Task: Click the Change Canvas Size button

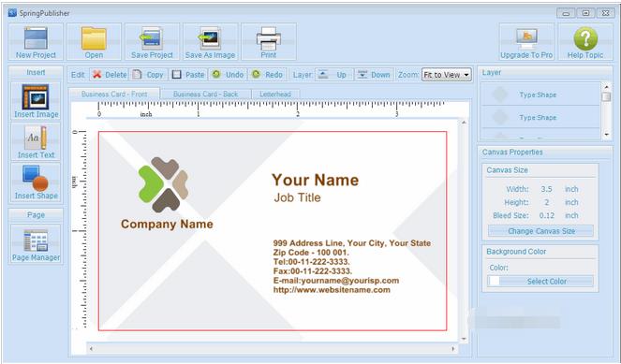Action: [540, 231]
